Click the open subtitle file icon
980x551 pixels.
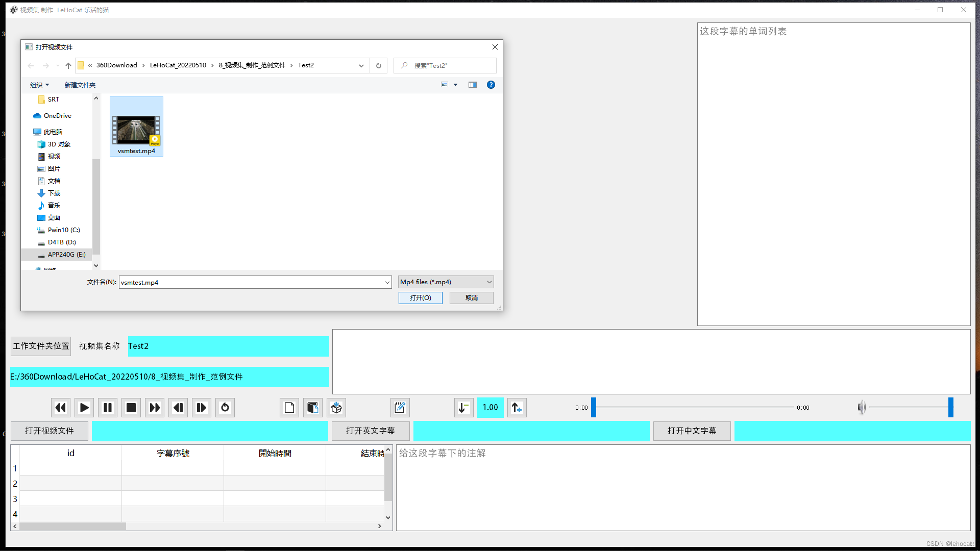pyautogui.click(x=312, y=407)
